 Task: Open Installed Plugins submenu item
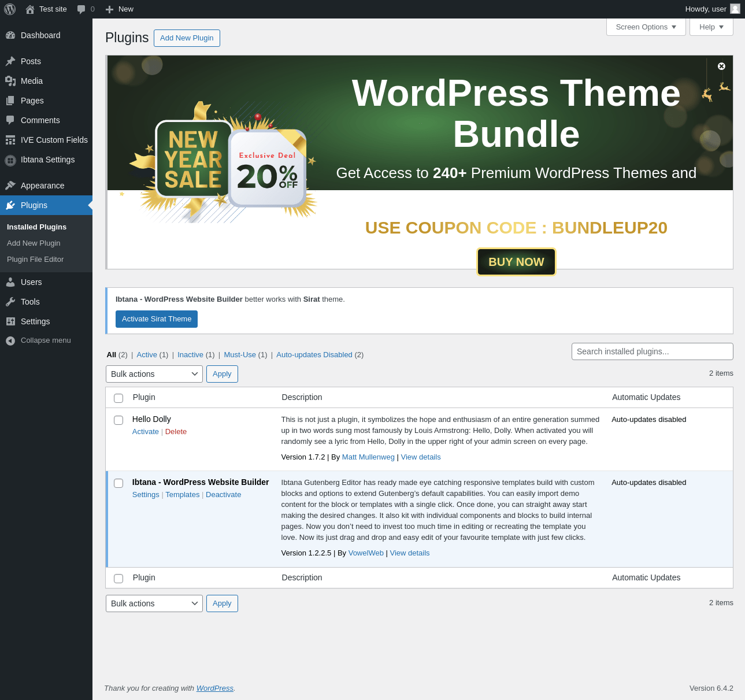(x=36, y=227)
